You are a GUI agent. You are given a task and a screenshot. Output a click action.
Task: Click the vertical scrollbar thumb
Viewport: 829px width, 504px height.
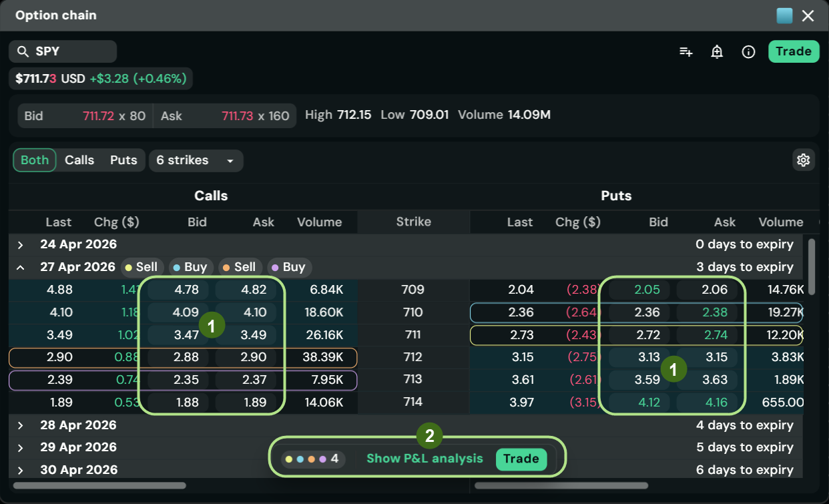[812, 266]
